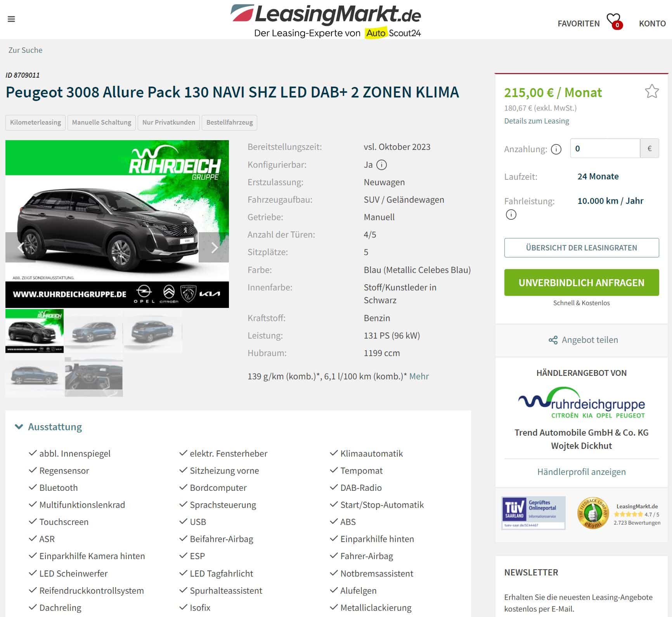Select the 'LED Scheinwerfer' entry
This screenshot has height=617, width=672.
tap(73, 574)
